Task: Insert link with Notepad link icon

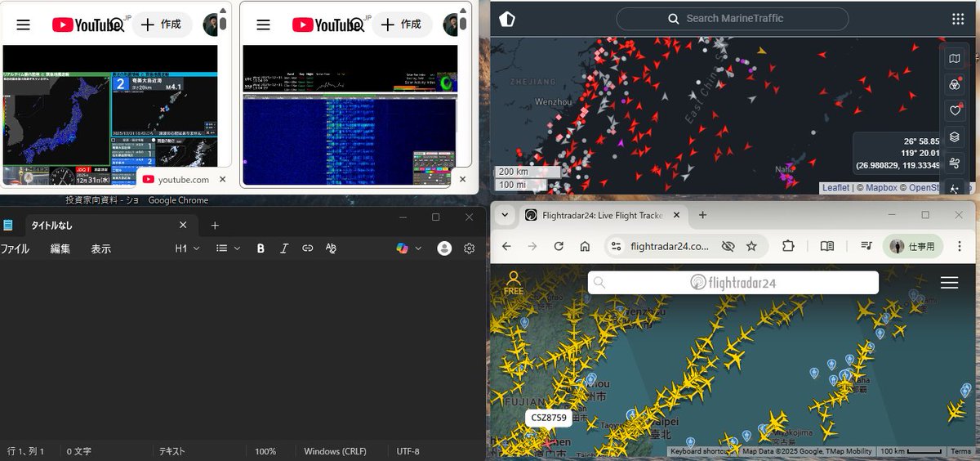Action: (307, 248)
